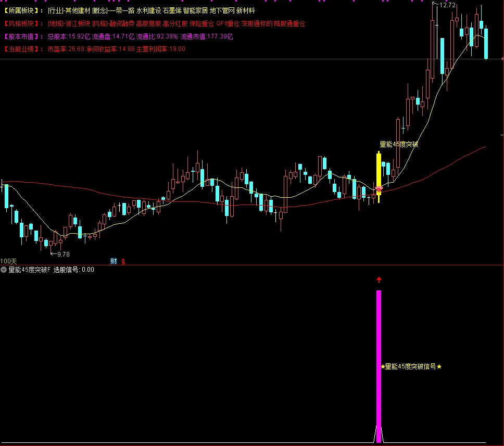The height and width of the screenshot is (446, 504).
Task: Click the 选股信号: 0.00 readout
Action: click(73, 270)
